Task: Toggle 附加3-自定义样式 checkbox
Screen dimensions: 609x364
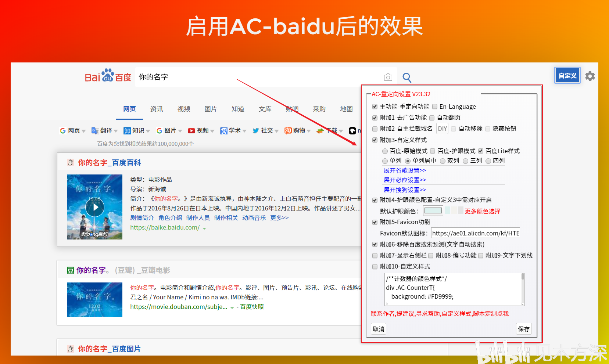Action: pyautogui.click(x=375, y=140)
